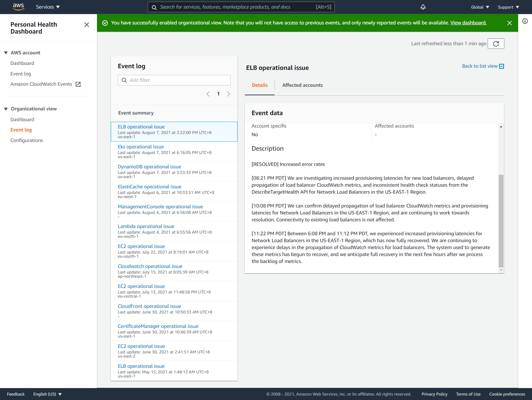
Task: Select the Details tab
Action: [260, 85]
